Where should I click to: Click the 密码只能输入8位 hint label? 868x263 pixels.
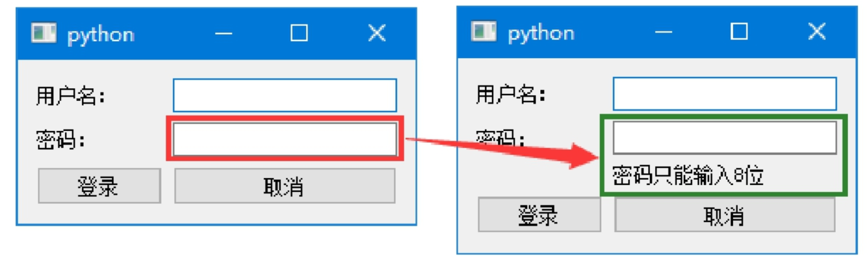click(688, 175)
